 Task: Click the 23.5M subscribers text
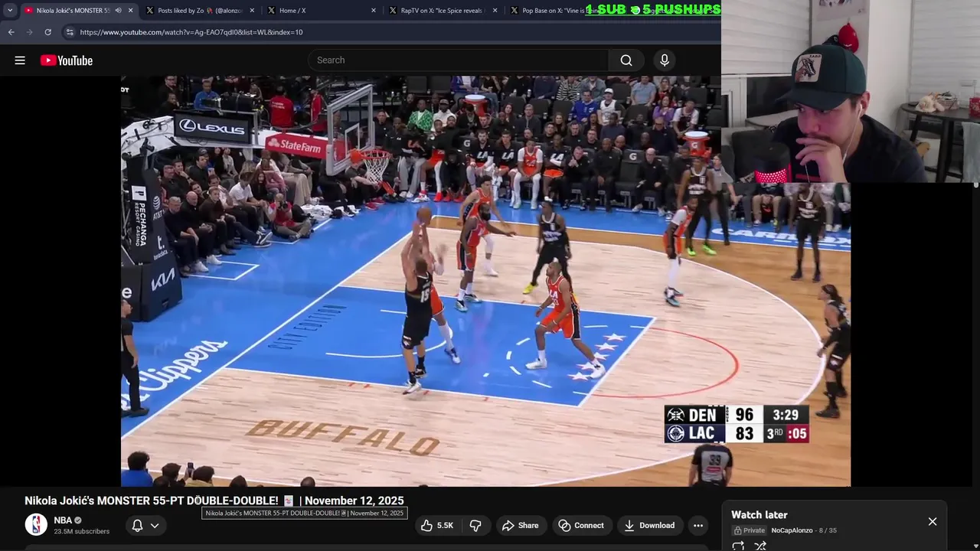tap(81, 531)
